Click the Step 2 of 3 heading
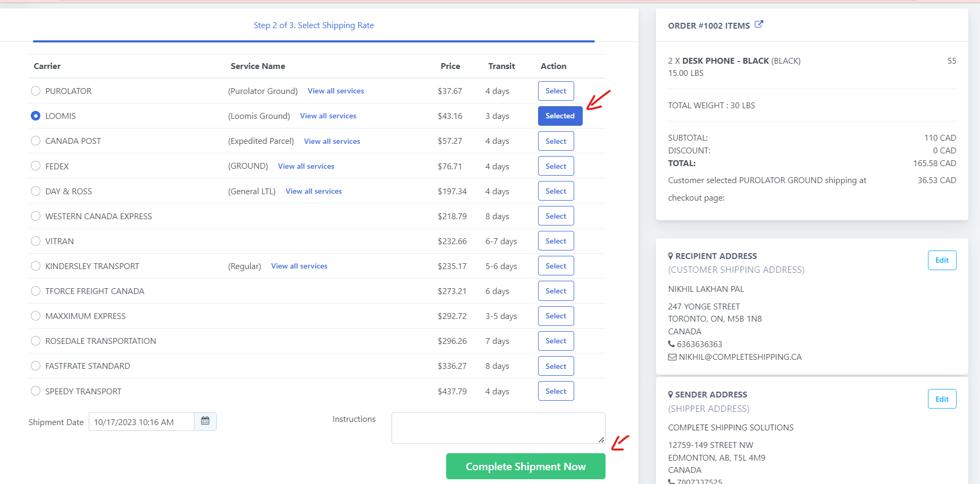The image size is (980, 484). click(313, 25)
